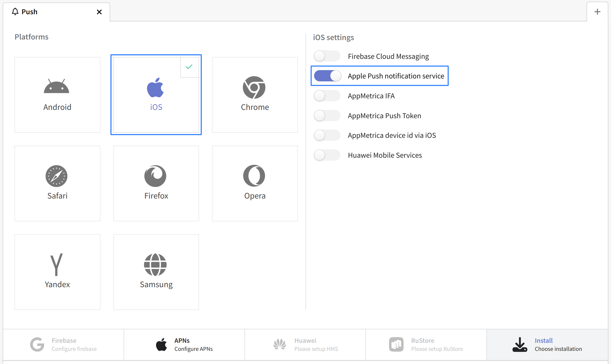Click the Safari label text
611x364 pixels.
pos(57,196)
